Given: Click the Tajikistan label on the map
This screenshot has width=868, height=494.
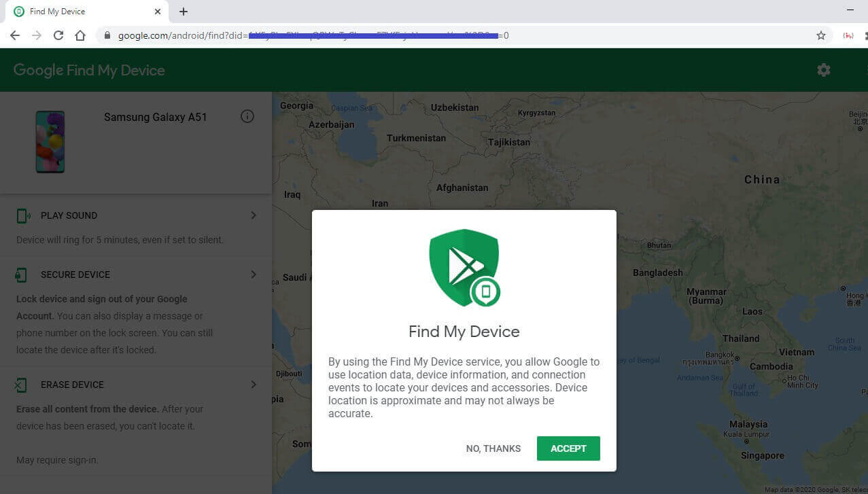Looking at the screenshot, I should coord(509,142).
